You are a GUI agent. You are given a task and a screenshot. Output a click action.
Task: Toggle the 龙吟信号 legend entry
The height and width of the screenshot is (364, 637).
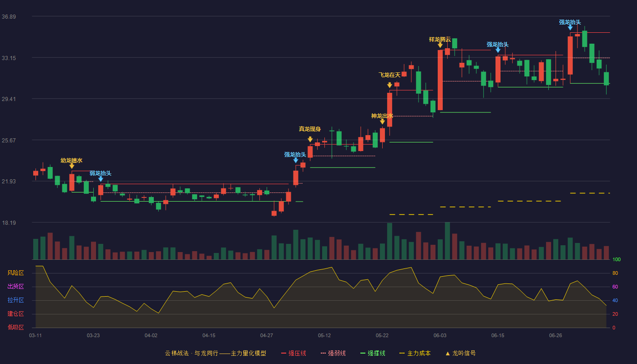pyautogui.click(x=460, y=353)
